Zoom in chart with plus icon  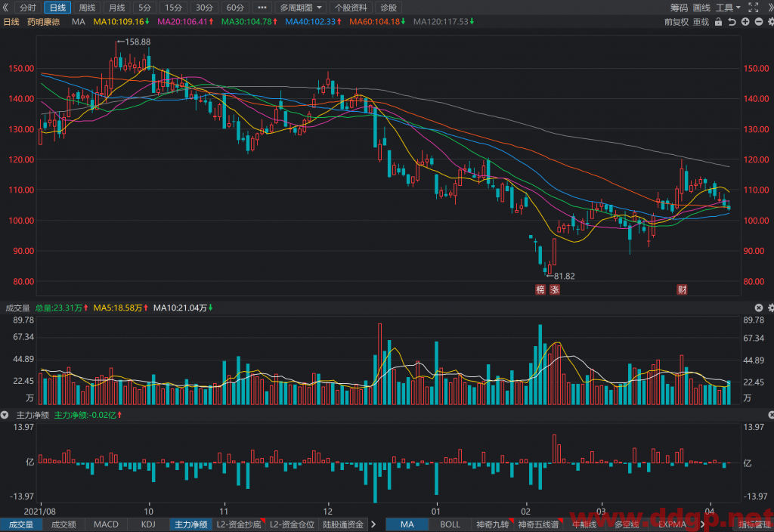(x=745, y=22)
